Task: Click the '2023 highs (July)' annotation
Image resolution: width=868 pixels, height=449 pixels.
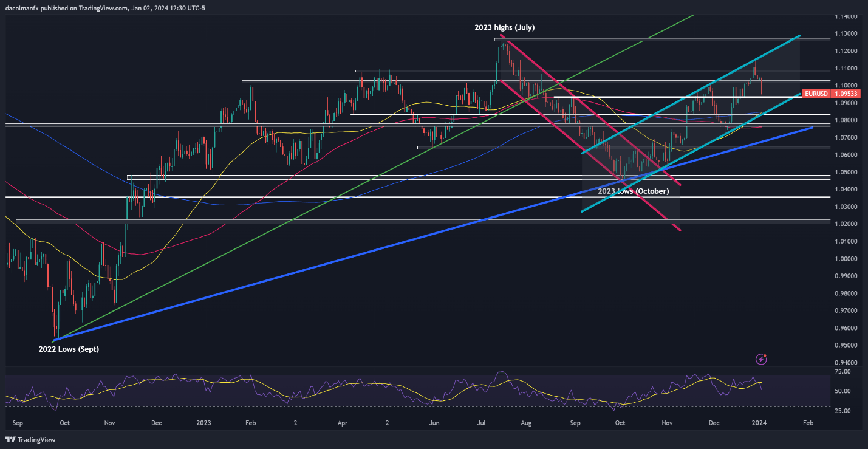Action: tap(505, 27)
